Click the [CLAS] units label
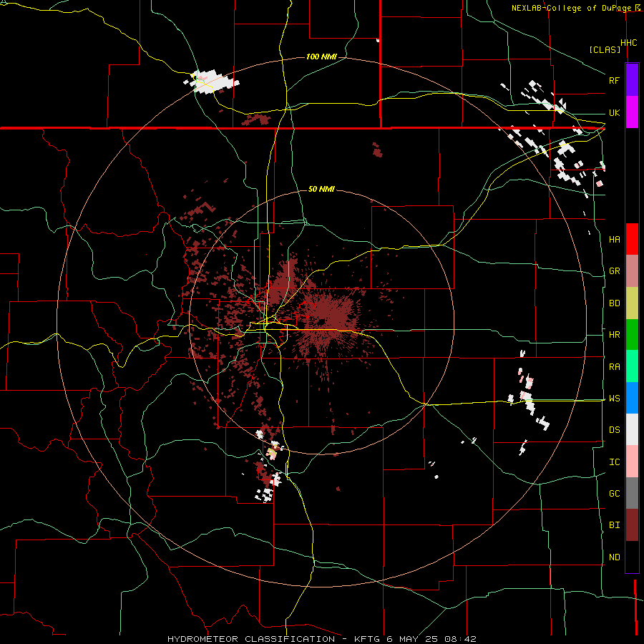Screen dimensions: 644x644 click(x=605, y=49)
